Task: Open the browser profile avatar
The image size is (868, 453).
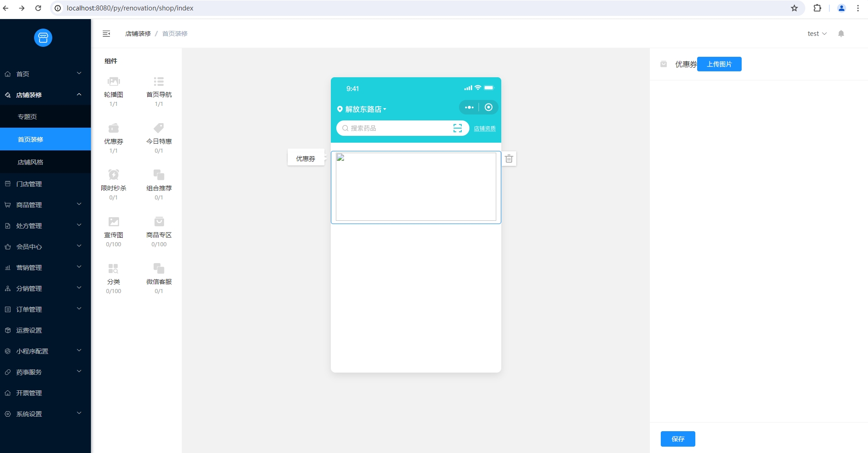Action: tap(842, 8)
